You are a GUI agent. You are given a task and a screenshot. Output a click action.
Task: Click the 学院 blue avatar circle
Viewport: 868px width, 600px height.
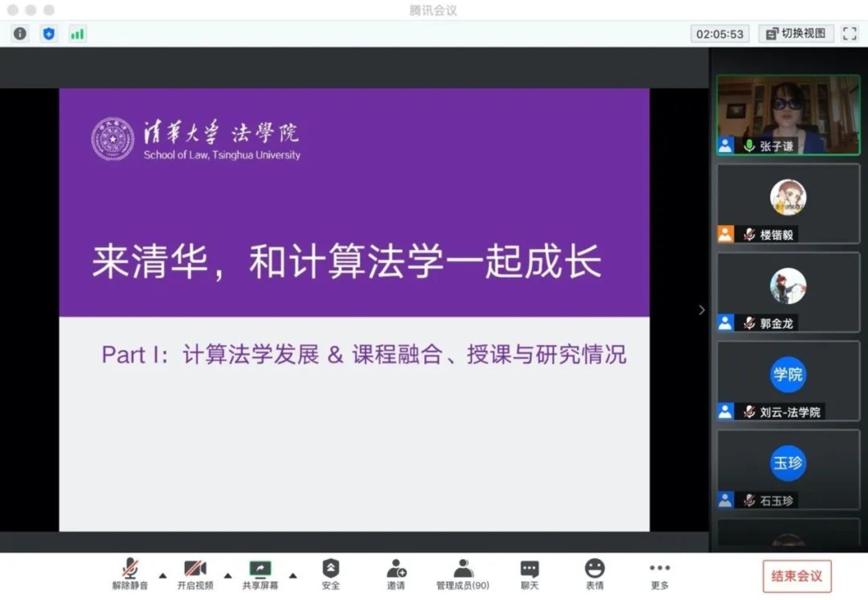788,375
